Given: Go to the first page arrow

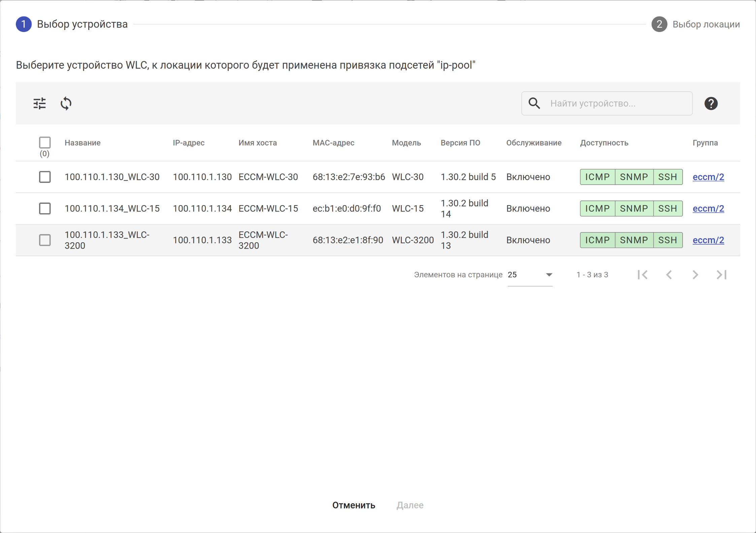Looking at the screenshot, I should click(643, 275).
